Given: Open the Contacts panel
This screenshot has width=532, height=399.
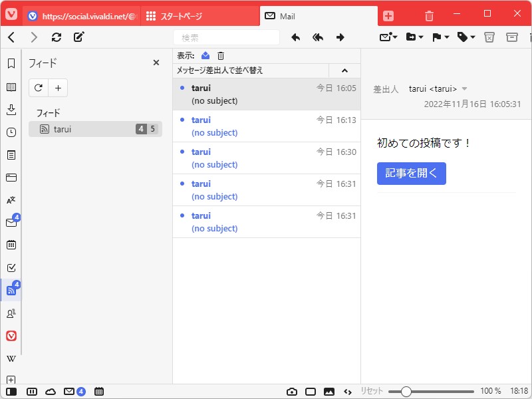Looking at the screenshot, I should (x=11, y=313).
